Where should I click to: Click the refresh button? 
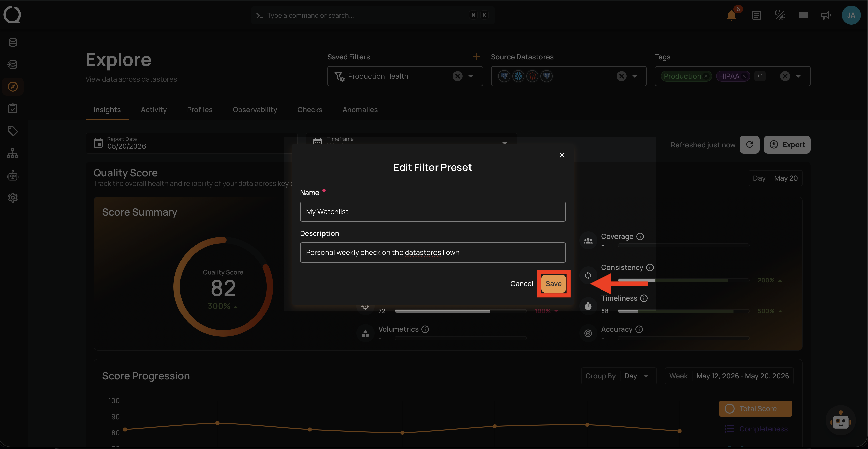(x=749, y=145)
